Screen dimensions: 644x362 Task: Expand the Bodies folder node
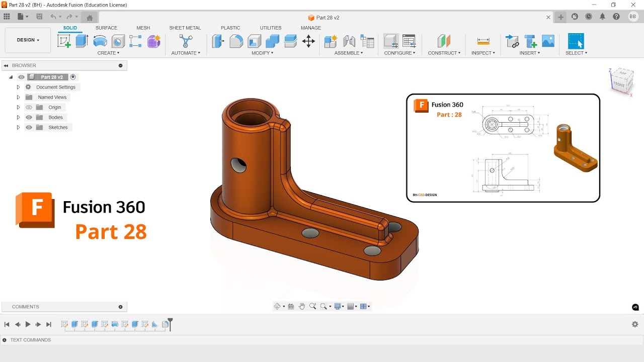pos(18,117)
